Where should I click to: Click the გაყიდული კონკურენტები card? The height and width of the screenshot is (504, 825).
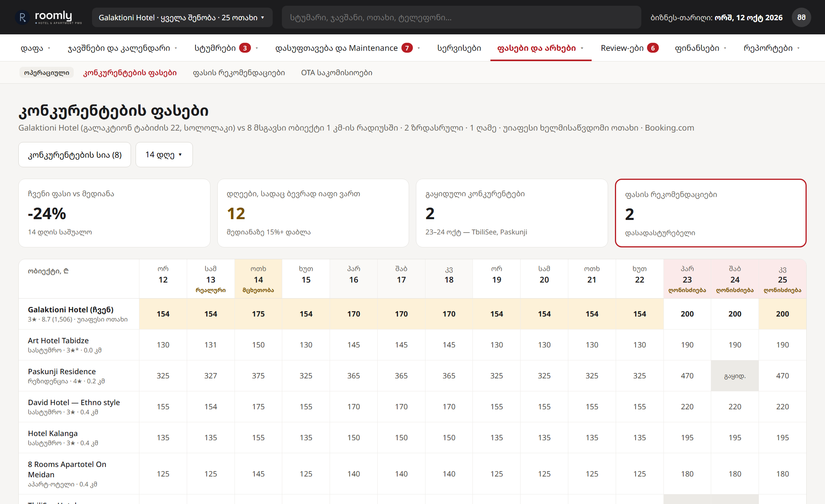(512, 213)
